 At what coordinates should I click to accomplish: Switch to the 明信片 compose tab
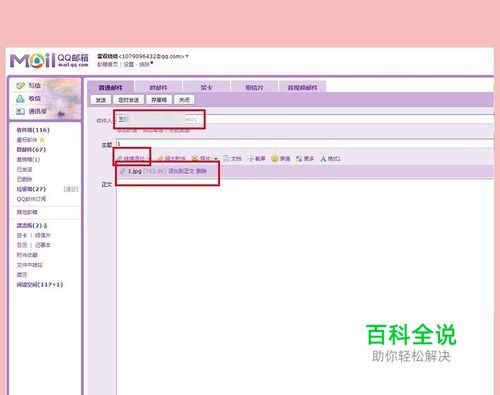(254, 87)
